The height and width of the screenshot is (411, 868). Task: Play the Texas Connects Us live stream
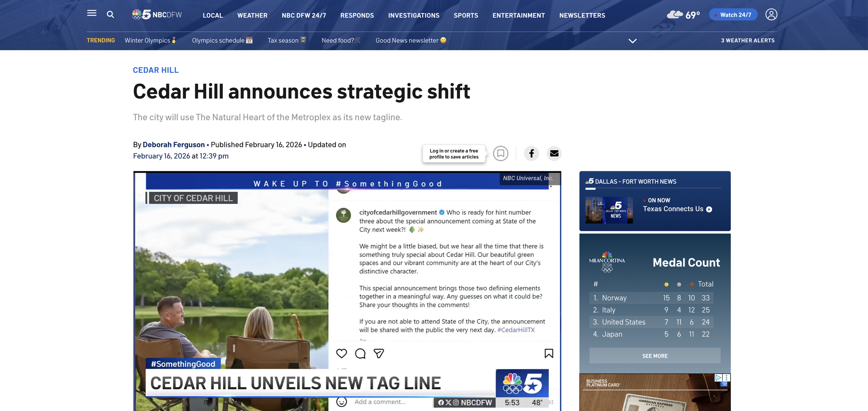(x=709, y=209)
